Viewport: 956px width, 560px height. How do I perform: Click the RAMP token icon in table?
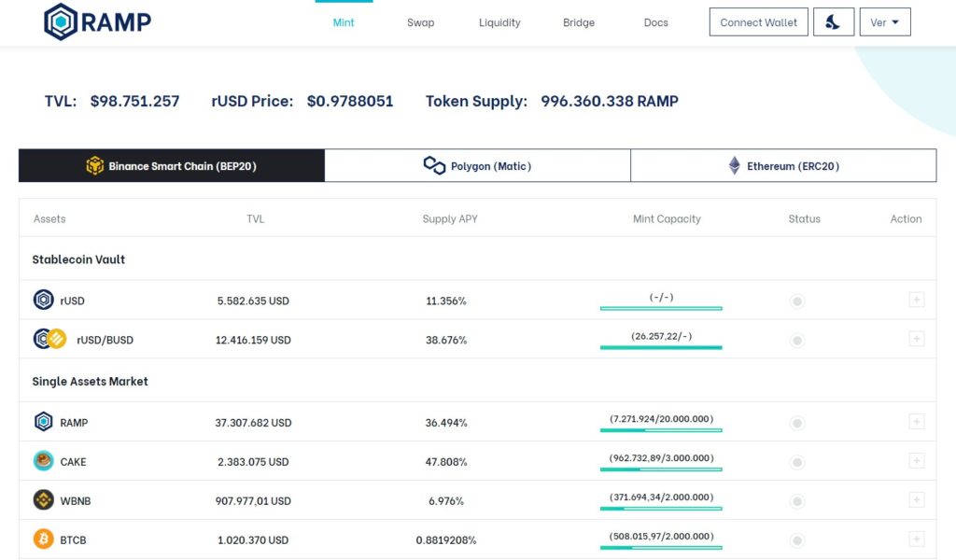43,422
